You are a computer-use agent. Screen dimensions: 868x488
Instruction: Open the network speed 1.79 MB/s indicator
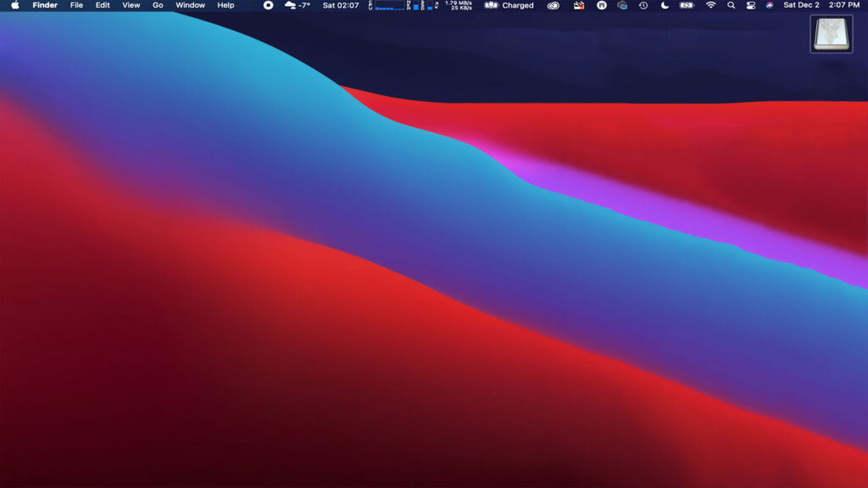pos(459,5)
